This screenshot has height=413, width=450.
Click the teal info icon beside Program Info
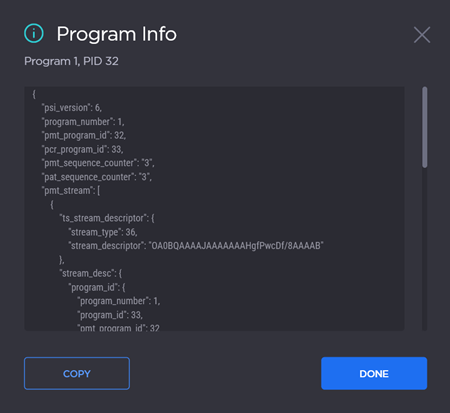pos(34,33)
